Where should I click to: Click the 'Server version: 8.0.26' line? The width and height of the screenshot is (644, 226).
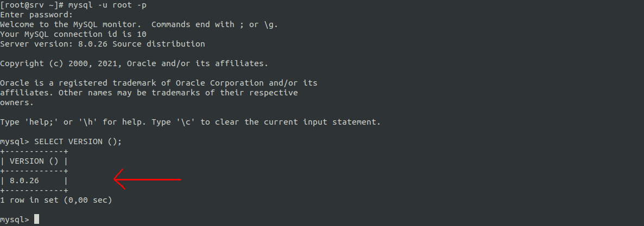click(102, 44)
